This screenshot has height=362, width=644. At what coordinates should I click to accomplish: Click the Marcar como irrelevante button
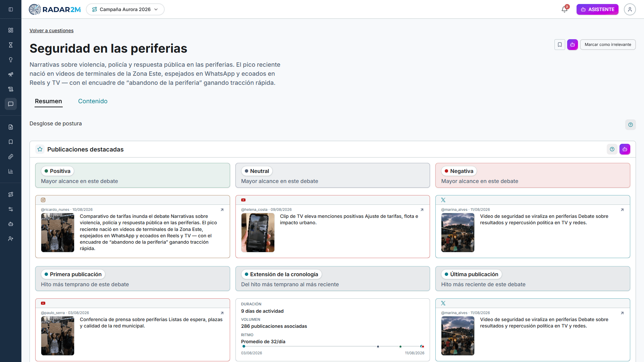click(x=608, y=45)
